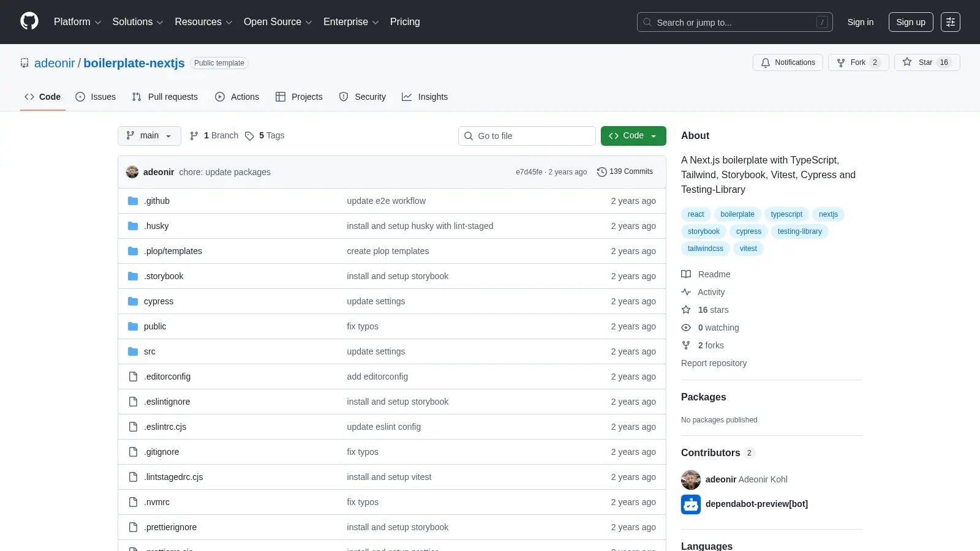Open commit e7d45fe hash link
Image resolution: width=980 pixels, height=551 pixels.
point(529,172)
